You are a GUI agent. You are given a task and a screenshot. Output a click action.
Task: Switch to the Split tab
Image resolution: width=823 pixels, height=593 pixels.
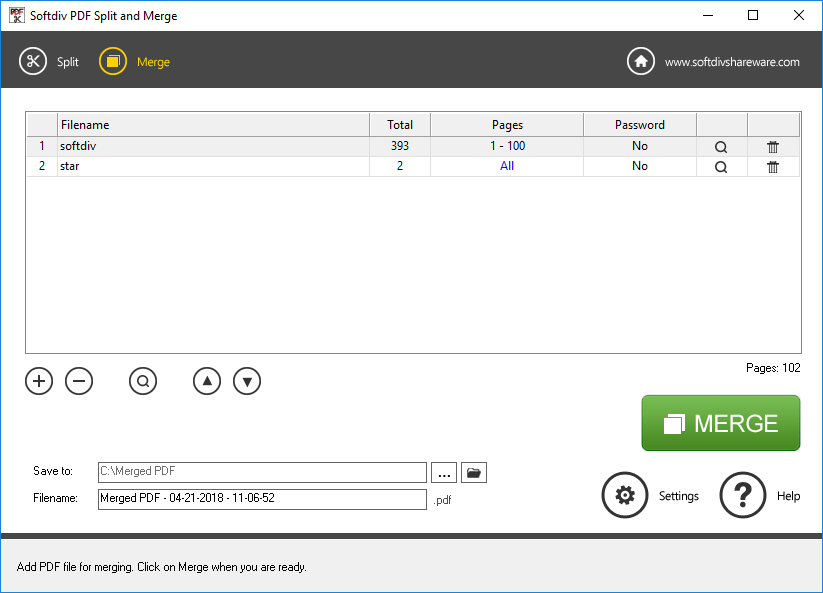pyautogui.click(x=50, y=62)
